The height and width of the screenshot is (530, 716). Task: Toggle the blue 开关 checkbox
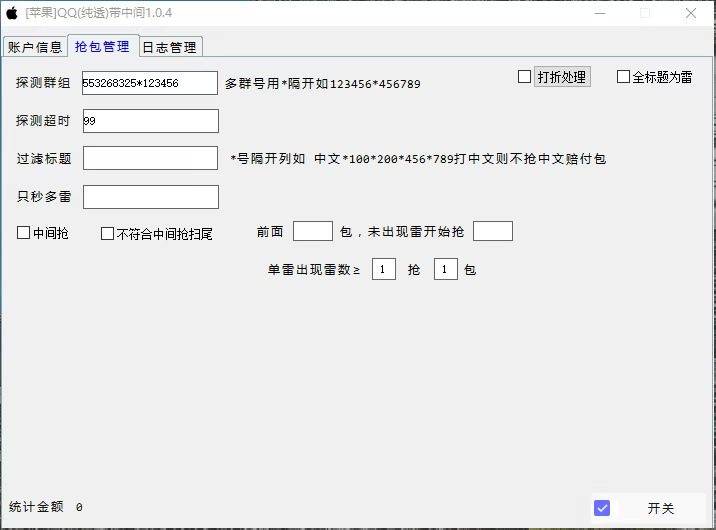pos(602,508)
